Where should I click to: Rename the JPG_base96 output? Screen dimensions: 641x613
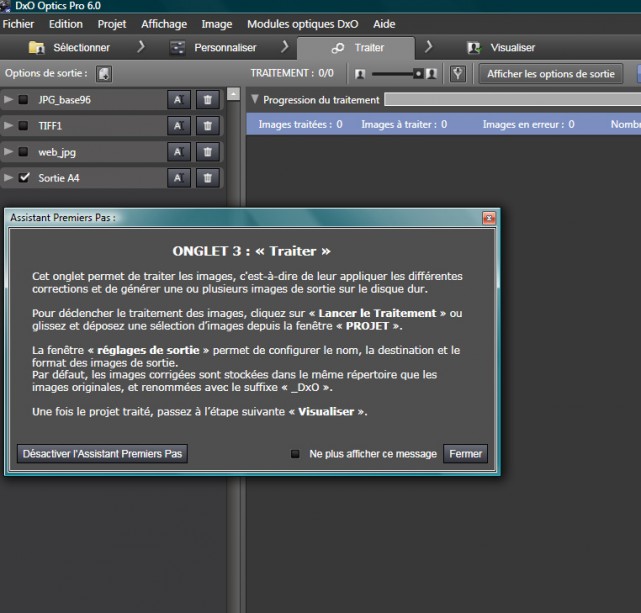179,100
